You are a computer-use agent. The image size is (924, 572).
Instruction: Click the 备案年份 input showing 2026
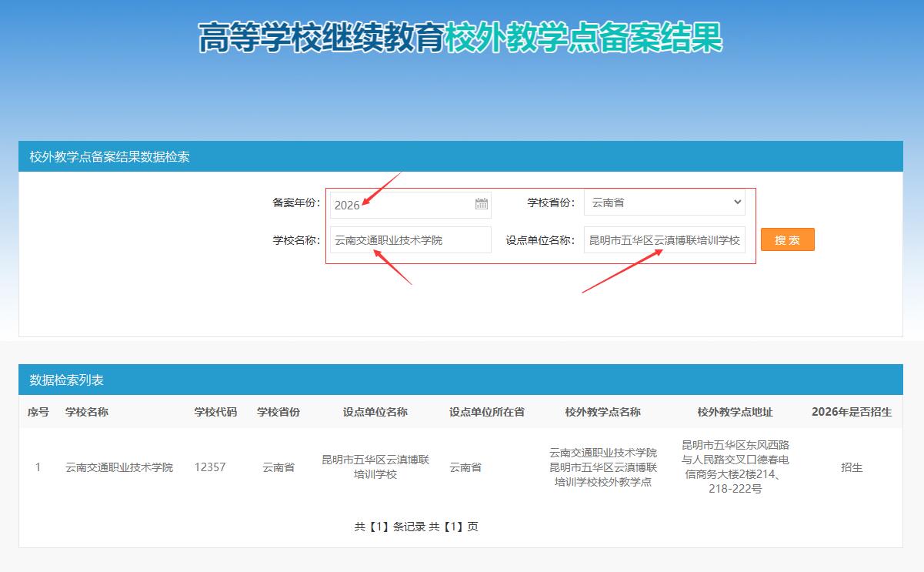click(410, 205)
